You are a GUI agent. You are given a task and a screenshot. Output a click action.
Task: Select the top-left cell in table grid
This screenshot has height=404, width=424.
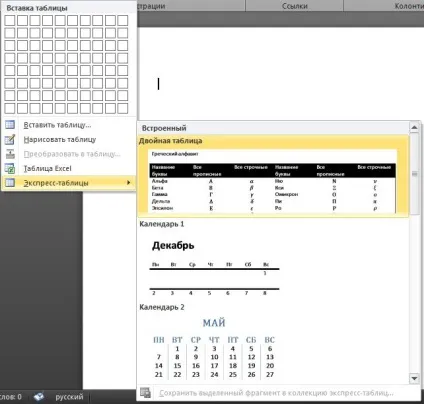pyautogui.click(x=10, y=20)
